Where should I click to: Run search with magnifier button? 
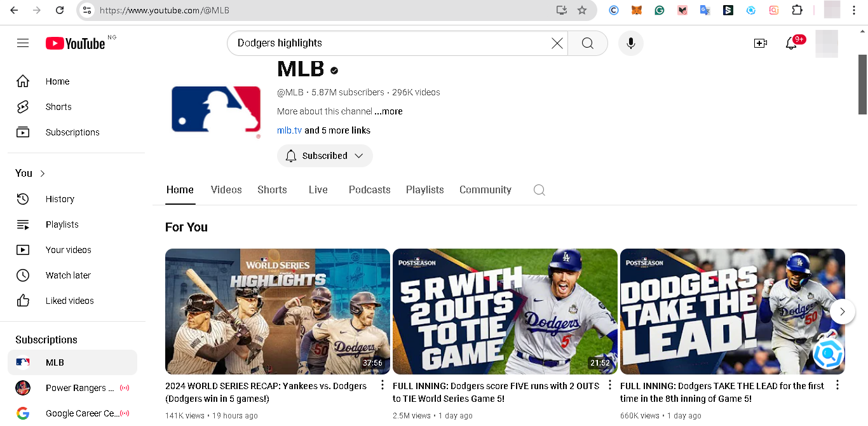(588, 43)
